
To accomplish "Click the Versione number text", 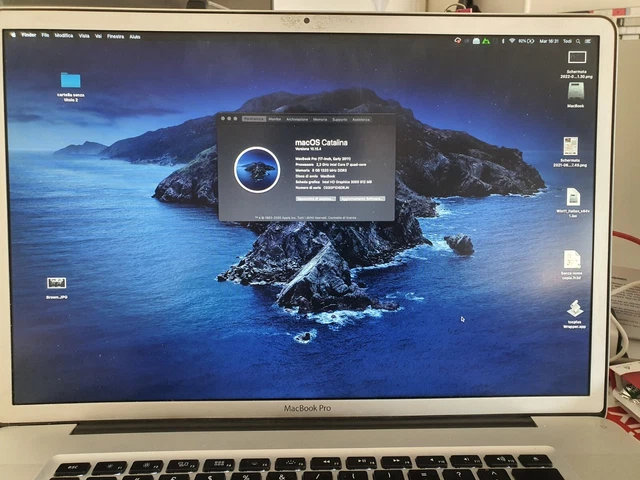I will pyautogui.click(x=308, y=149).
